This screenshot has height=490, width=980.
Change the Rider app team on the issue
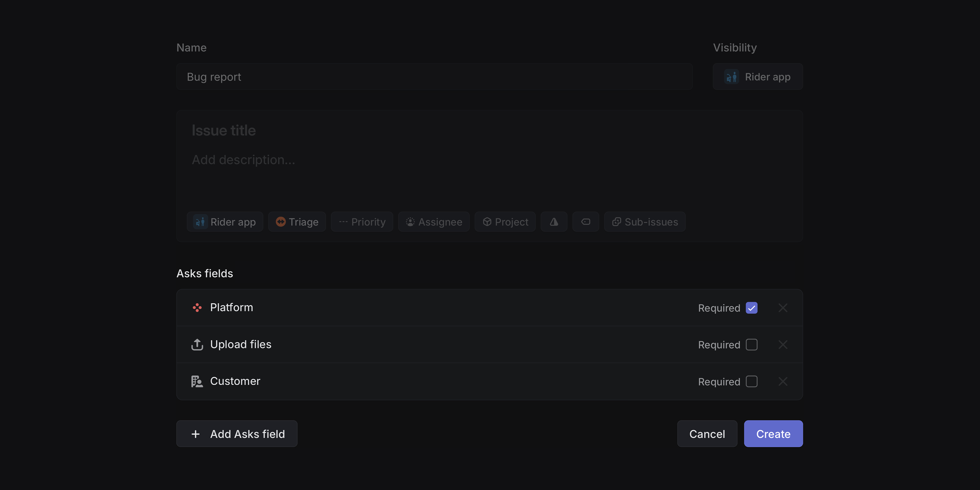point(225,222)
